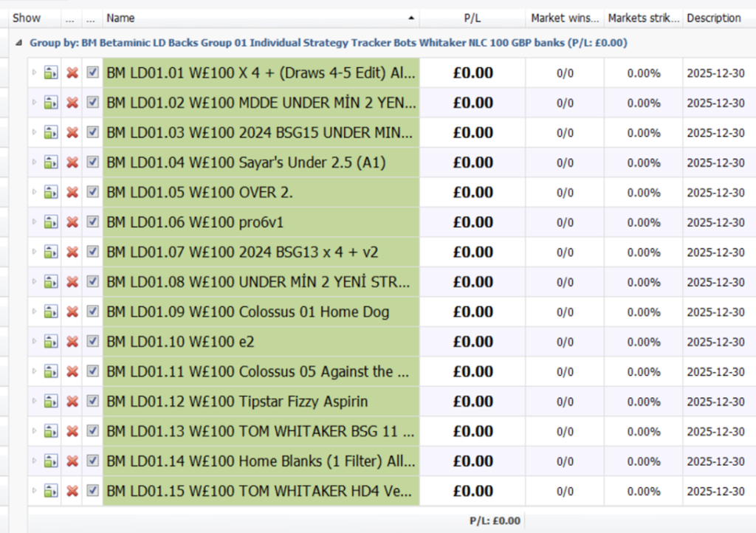Screen dimensions: 756x533
Task: Uncheck the BM LD01.05 OVER 2. checkbox
Action: coord(92,192)
